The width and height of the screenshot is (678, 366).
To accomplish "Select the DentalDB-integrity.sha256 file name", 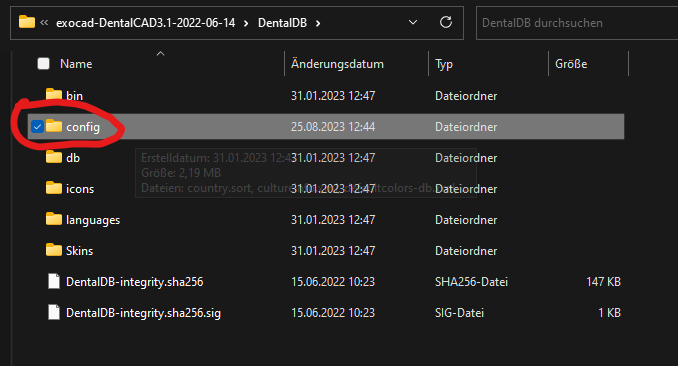I will (134, 282).
